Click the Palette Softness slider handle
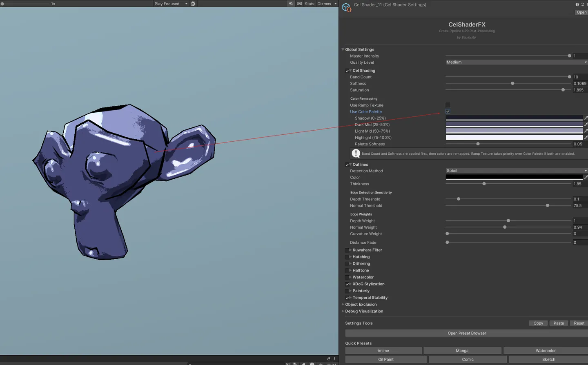This screenshot has height=365, width=588. point(478,144)
